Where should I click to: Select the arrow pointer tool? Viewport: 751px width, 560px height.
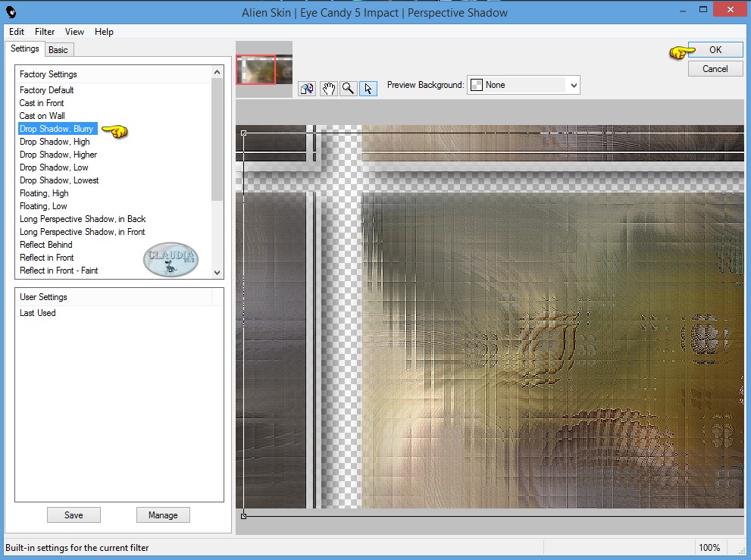368,89
